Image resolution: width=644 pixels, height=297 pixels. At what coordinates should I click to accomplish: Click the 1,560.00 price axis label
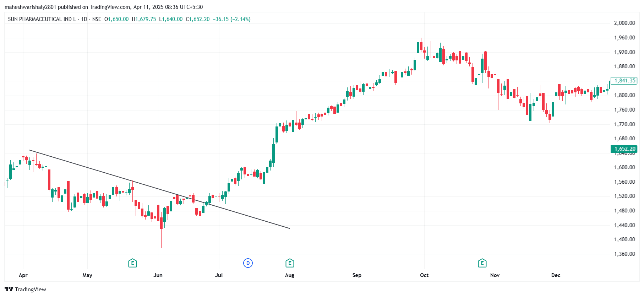pyautogui.click(x=624, y=182)
